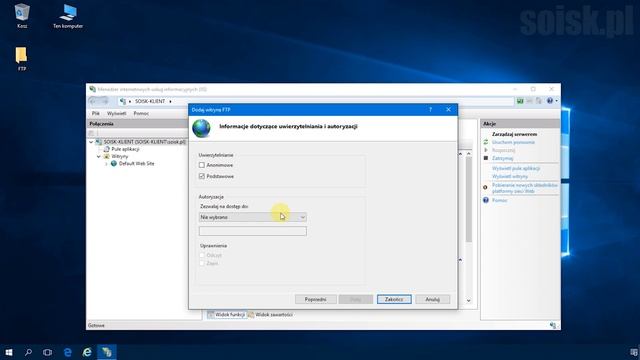640x360 pixels.
Task: Click the Web Platform download icon in Akcje
Action: (x=485, y=188)
